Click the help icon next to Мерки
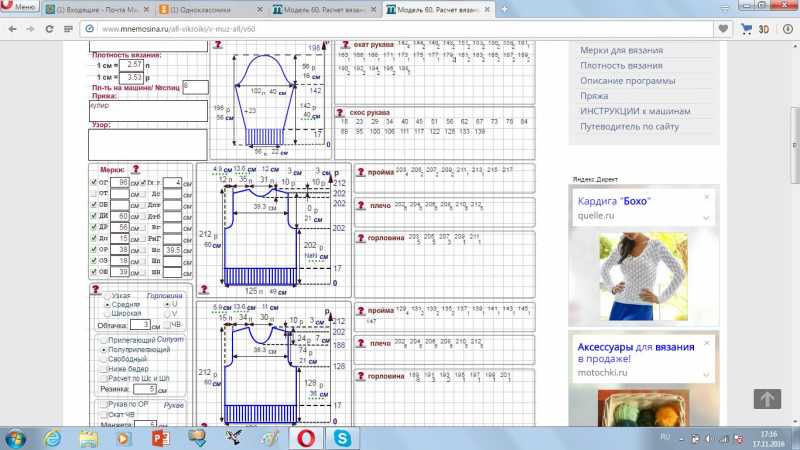This screenshot has width=800, height=450. [x=135, y=171]
